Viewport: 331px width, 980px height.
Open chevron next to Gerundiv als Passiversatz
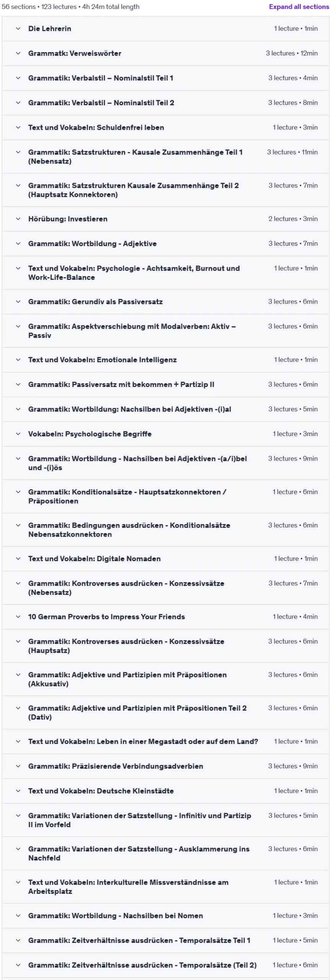pyautogui.click(x=18, y=302)
